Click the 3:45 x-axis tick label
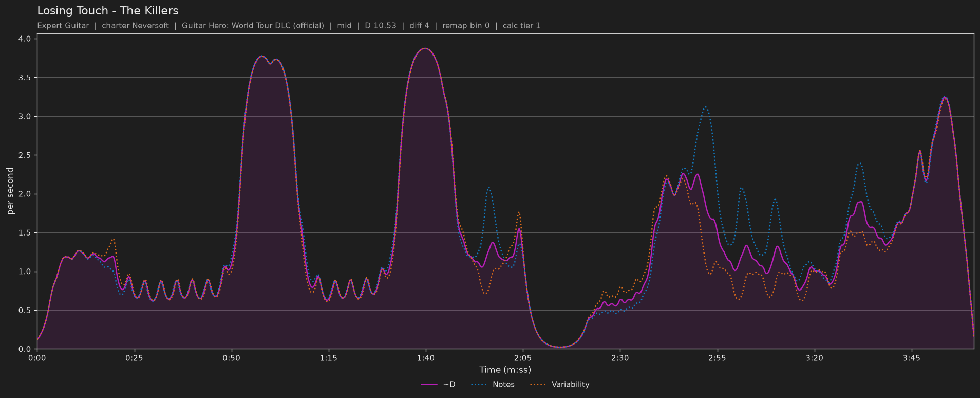The width and height of the screenshot is (980, 398). tap(911, 358)
